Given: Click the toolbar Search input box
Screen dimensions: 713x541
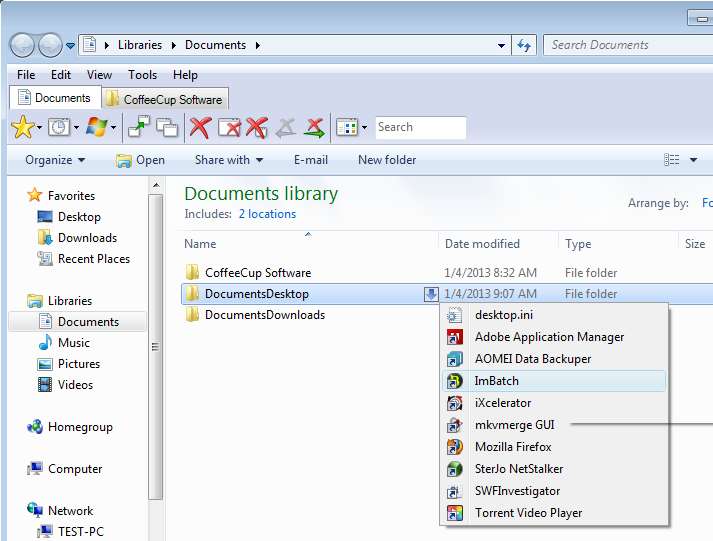Looking at the screenshot, I should (x=420, y=127).
